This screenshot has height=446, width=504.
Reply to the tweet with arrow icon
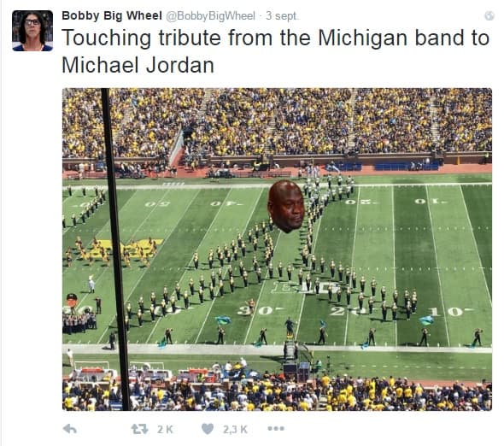70,429
